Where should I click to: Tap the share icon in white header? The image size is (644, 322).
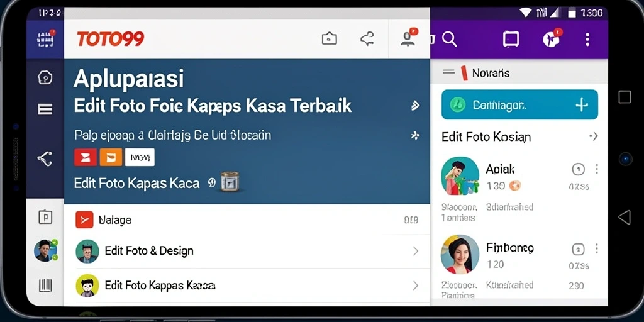(x=367, y=39)
